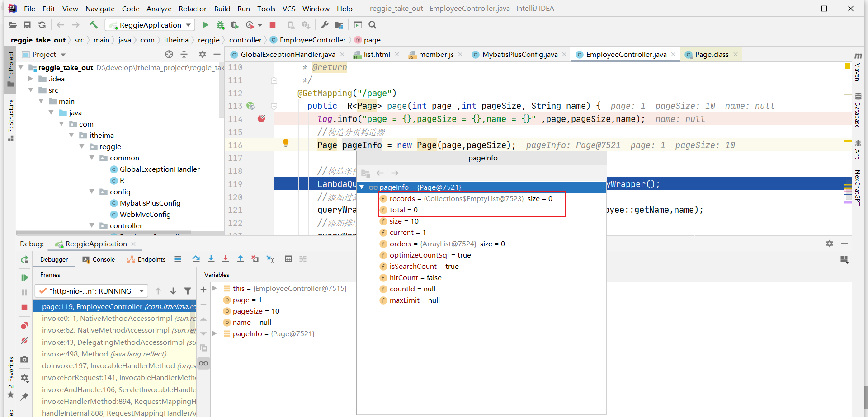The image size is (868, 417).
Task: Click the Project tree vertical scrollbar
Action: point(222,90)
